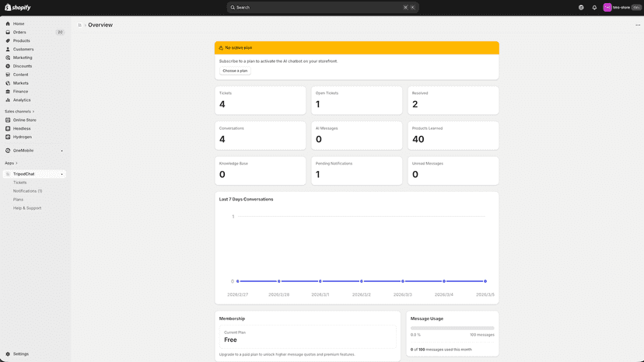Expand the Sales channels section chevron

33,111
